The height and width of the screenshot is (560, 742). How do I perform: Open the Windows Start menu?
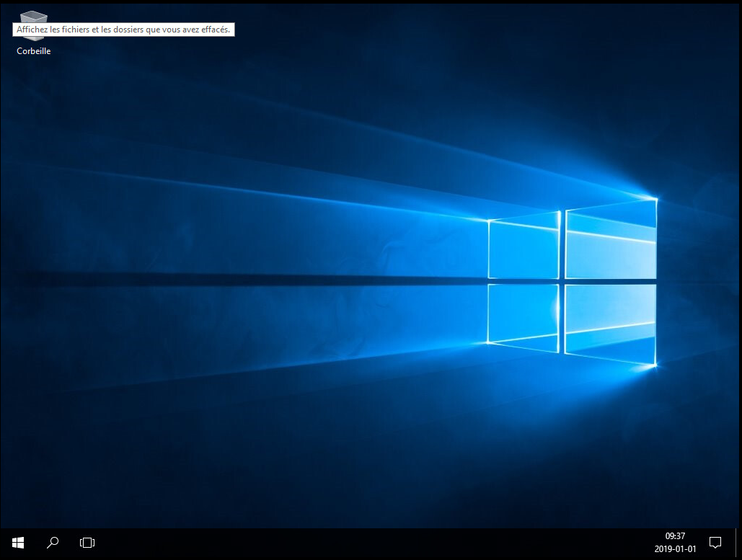point(18,543)
